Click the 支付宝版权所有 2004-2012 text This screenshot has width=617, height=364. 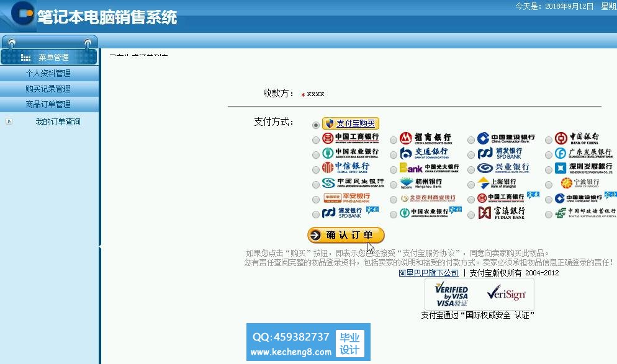[515, 273]
